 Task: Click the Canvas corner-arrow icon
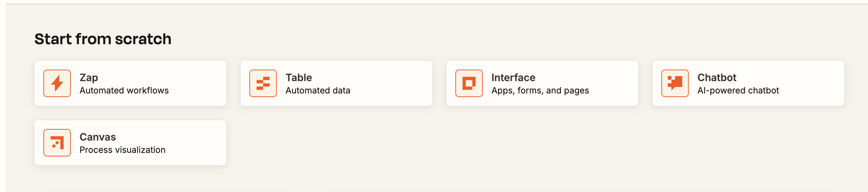tap(57, 143)
